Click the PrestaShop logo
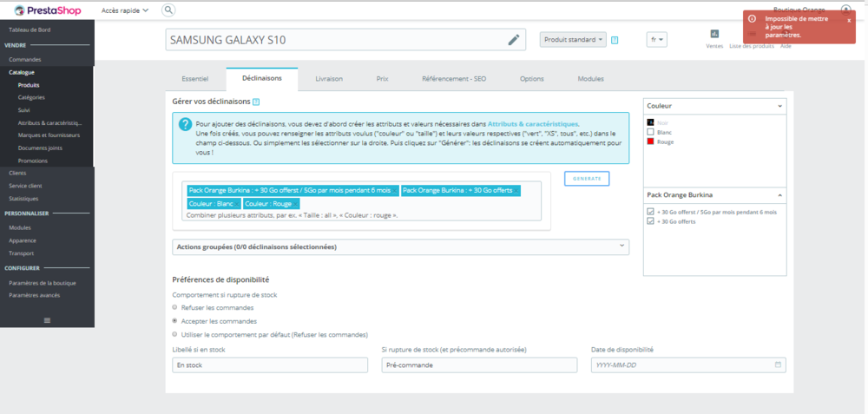This screenshot has height=414, width=868. pyautogui.click(x=48, y=10)
